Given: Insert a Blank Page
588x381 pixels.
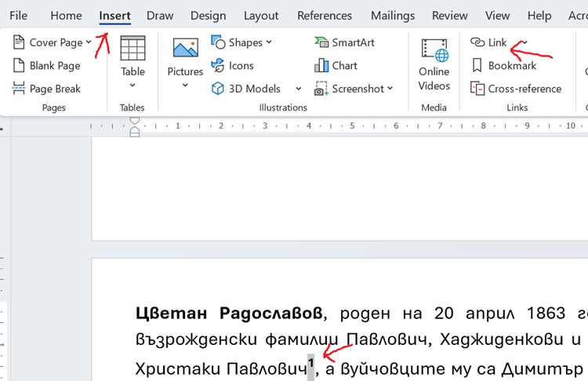Looking at the screenshot, I should [x=47, y=66].
